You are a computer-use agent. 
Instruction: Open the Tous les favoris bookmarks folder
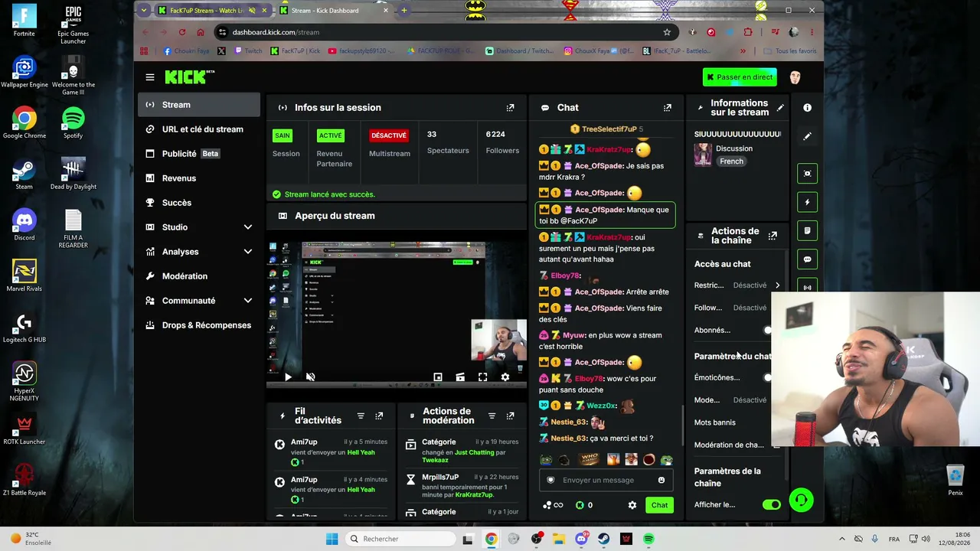pos(789,51)
